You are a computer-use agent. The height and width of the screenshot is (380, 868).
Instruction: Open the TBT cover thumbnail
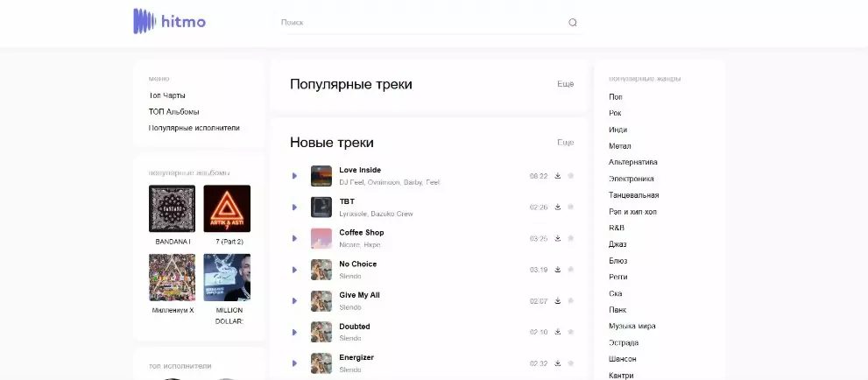(321, 207)
